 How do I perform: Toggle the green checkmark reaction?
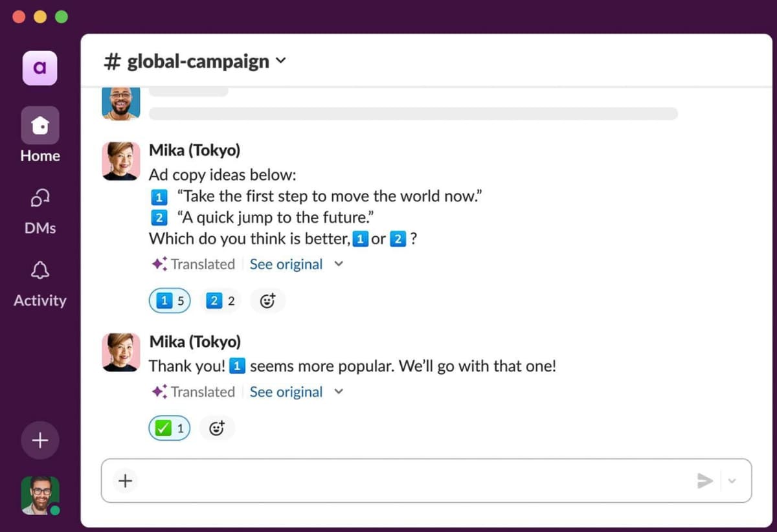pyautogui.click(x=168, y=428)
